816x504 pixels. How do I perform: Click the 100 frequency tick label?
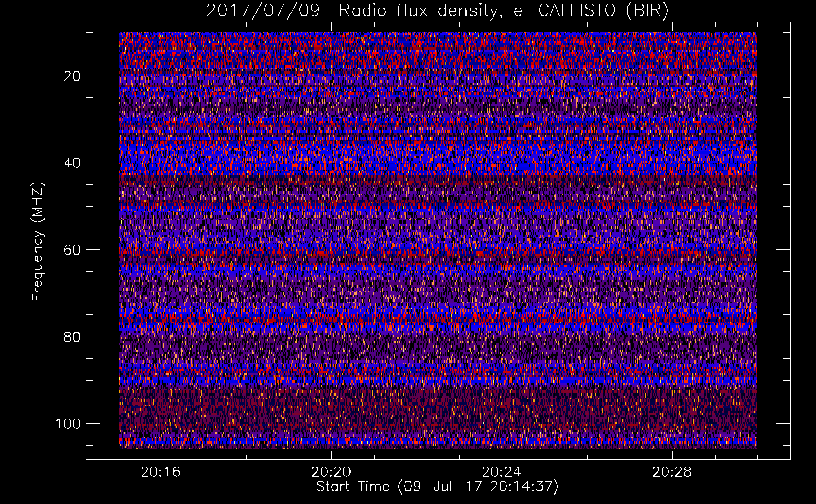click(68, 424)
